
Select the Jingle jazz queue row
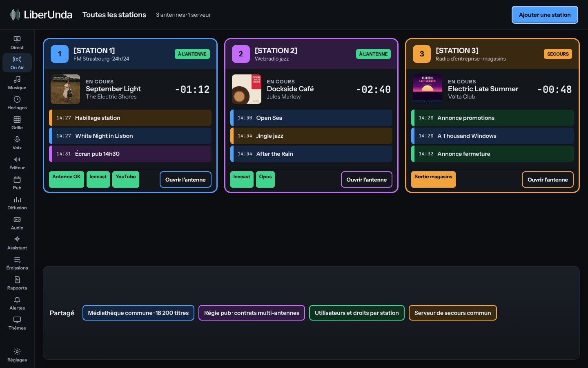point(311,136)
